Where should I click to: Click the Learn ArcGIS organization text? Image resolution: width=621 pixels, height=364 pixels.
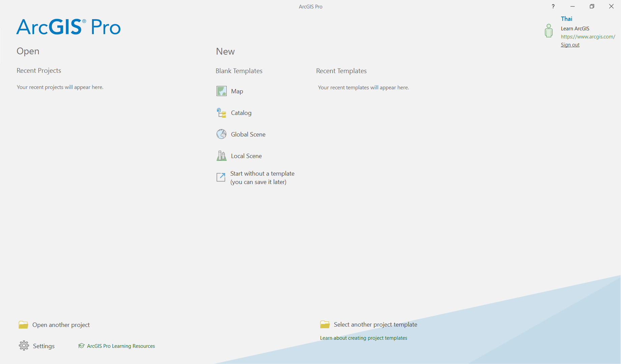[575, 29]
